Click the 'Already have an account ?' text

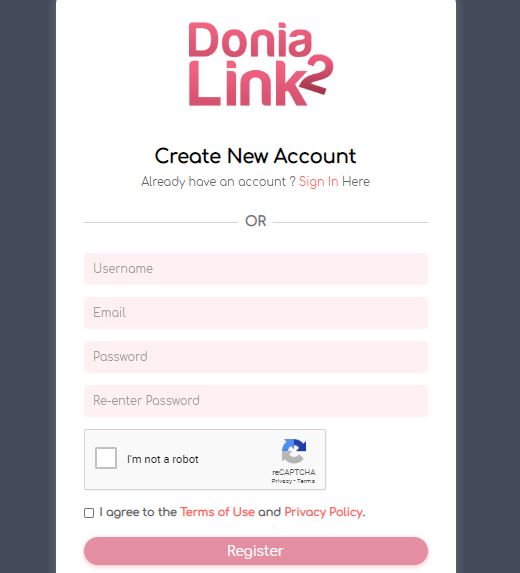[219, 182]
